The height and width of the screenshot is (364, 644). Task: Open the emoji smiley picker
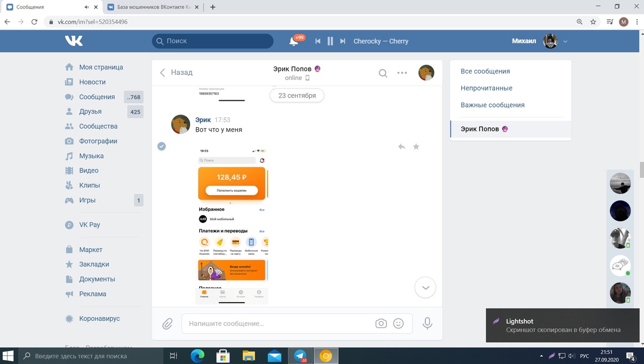[x=398, y=324]
